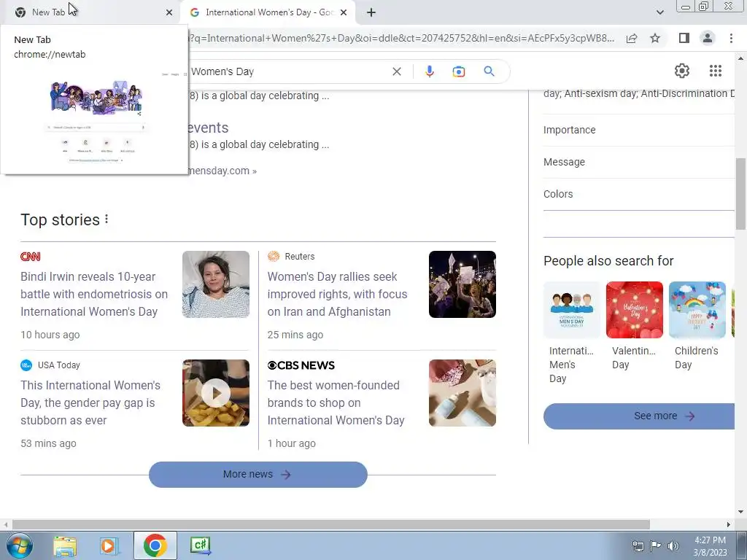The height and width of the screenshot is (560, 747).
Task: Toggle the Chrome side panel icon
Action: 684,38
